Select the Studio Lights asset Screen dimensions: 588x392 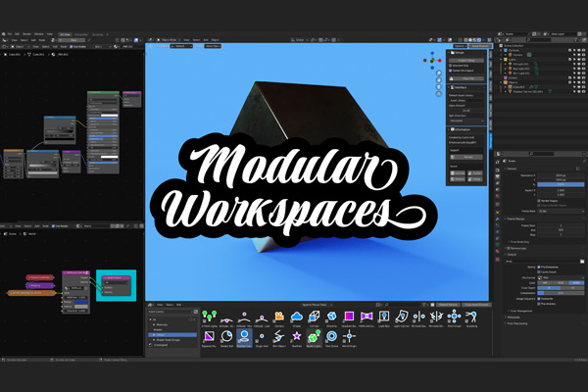tap(314, 338)
